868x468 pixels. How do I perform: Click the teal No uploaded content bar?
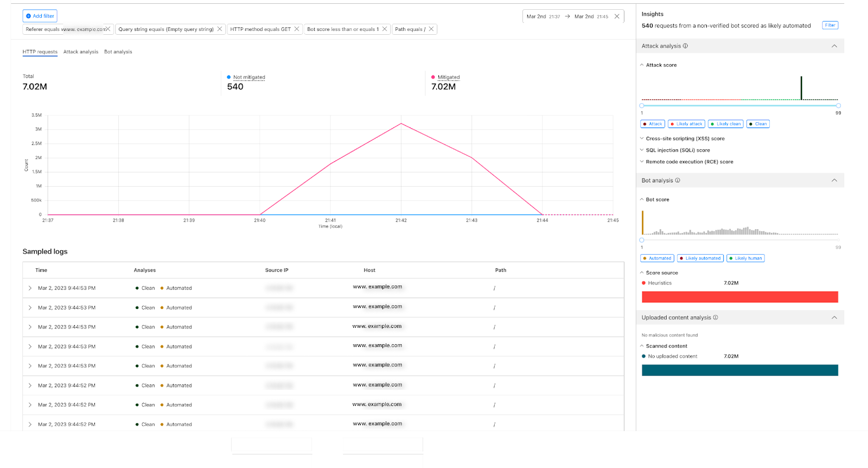[740, 370]
